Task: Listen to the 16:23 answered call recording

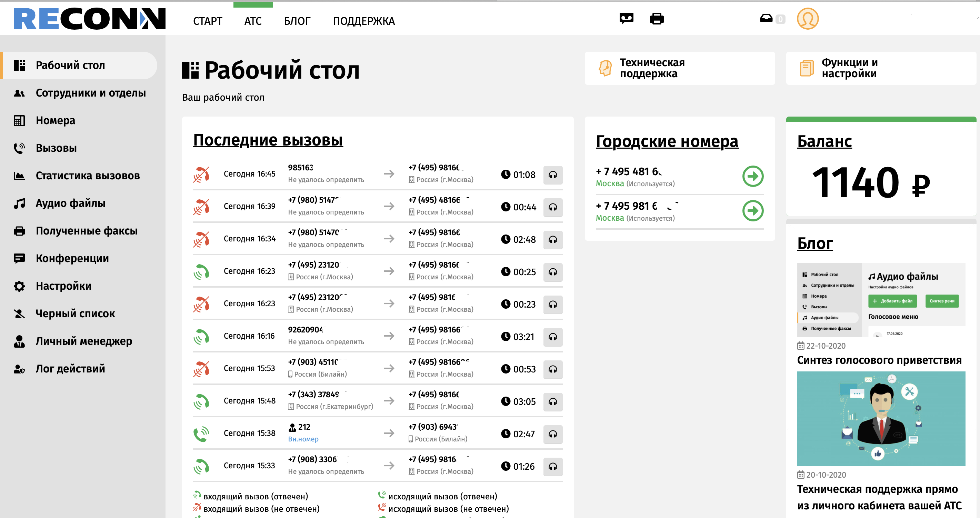Action: pyautogui.click(x=552, y=272)
